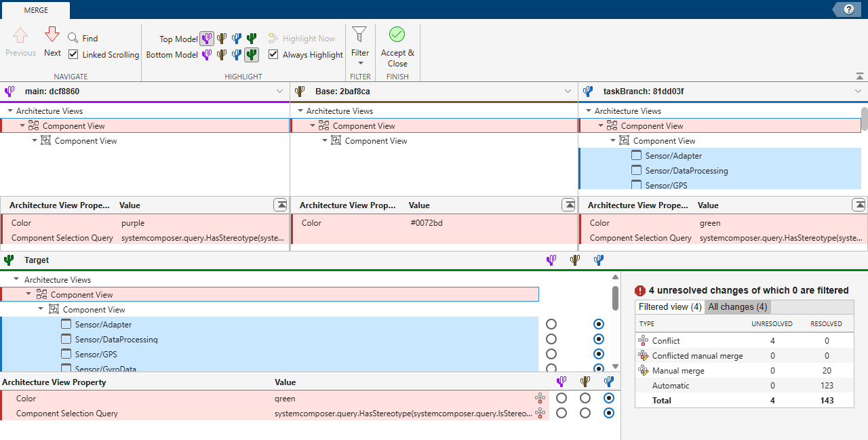Click the Manual merge type icon
The height and width of the screenshot is (440, 868).
point(644,371)
